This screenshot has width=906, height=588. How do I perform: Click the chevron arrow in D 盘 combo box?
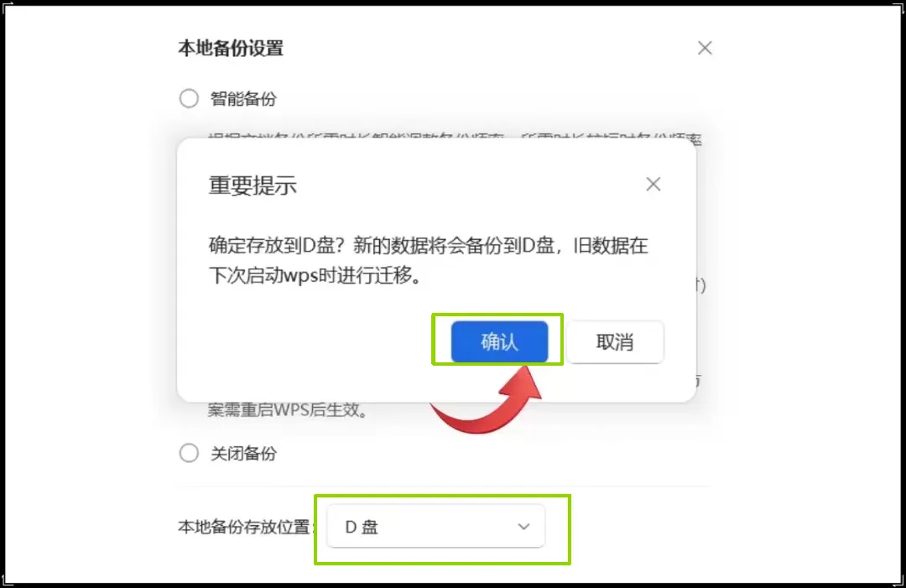523,527
